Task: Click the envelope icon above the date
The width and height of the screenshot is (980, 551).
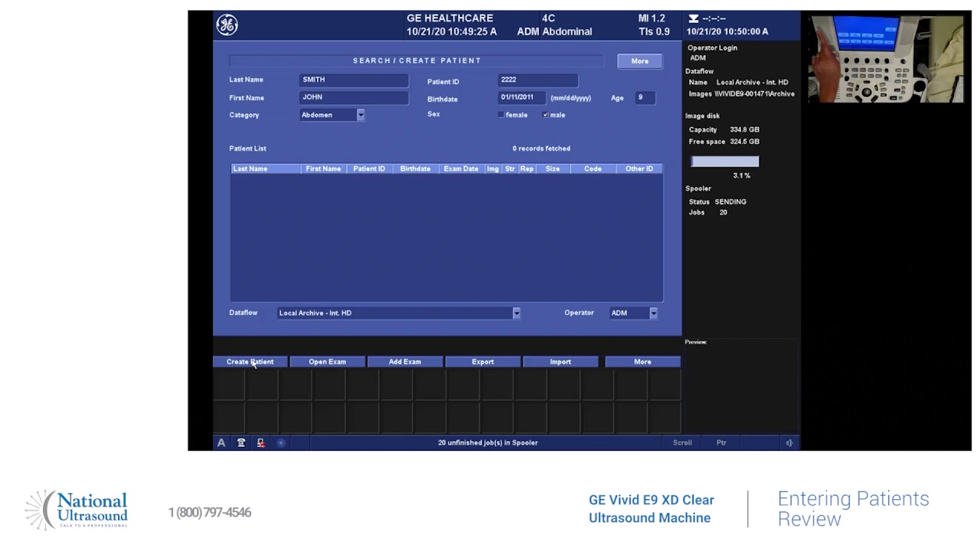Action: tap(694, 18)
